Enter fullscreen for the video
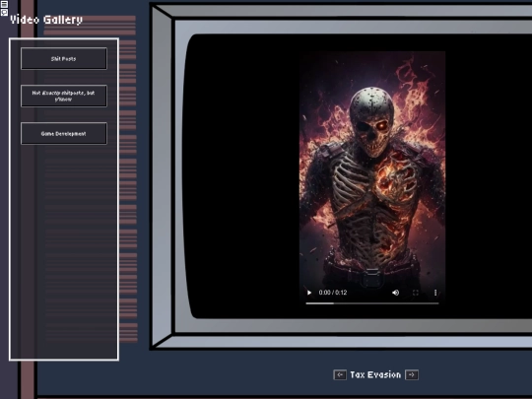The height and width of the screenshot is (399, 532). [x=416, y=293]
